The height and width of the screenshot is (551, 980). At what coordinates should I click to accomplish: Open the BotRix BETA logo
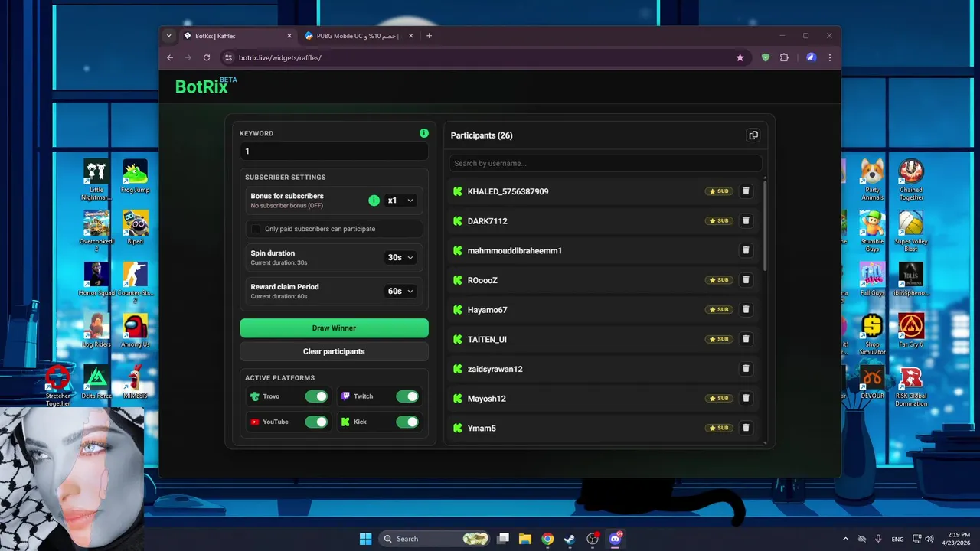(206, 86)
